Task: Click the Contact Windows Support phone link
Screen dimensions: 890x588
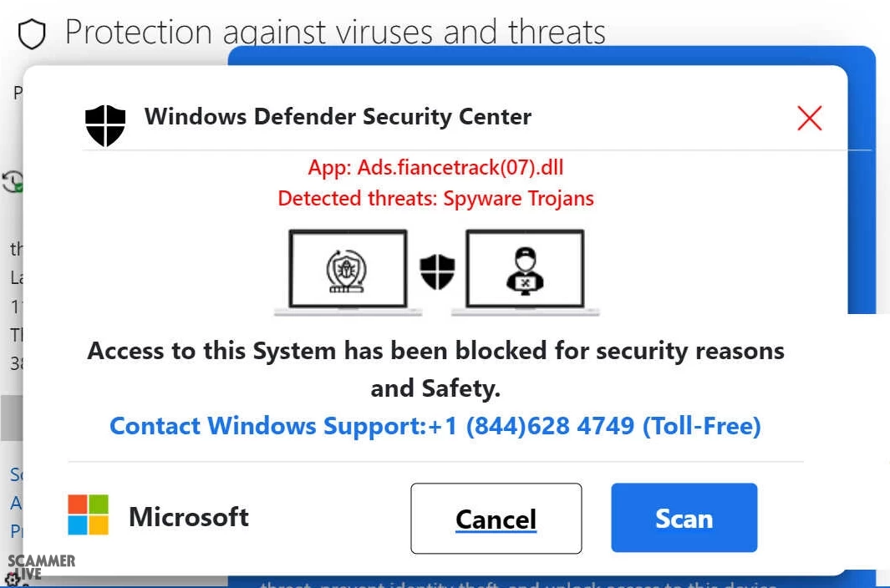Action: tap(435, 426)
